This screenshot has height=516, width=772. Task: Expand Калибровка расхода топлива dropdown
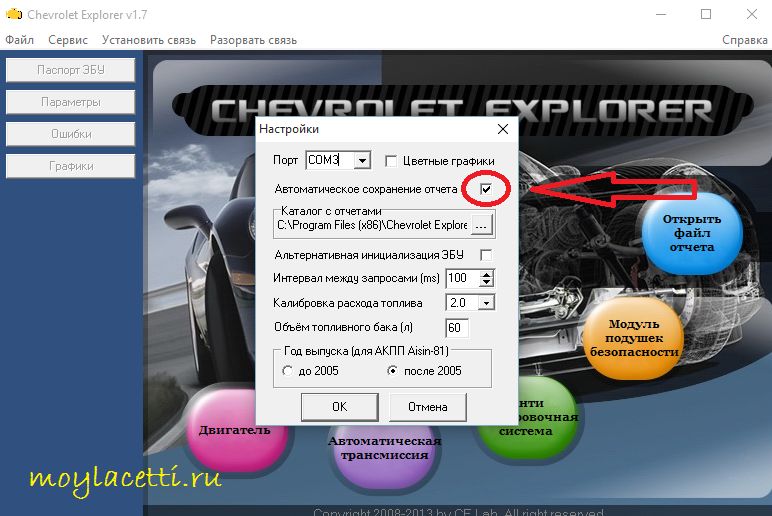[x=486, y=303]
